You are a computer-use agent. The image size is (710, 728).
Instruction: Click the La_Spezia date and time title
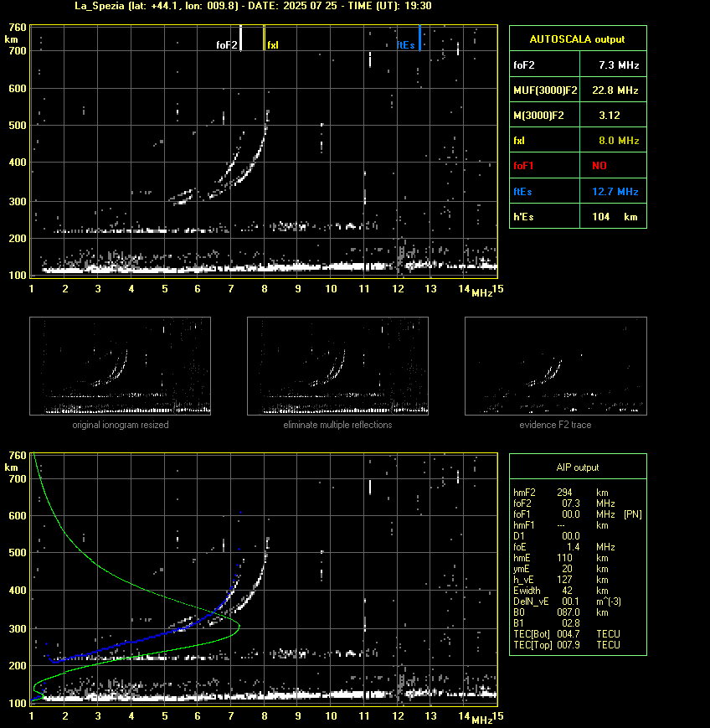pyautogui.click(x=253, y=6)
